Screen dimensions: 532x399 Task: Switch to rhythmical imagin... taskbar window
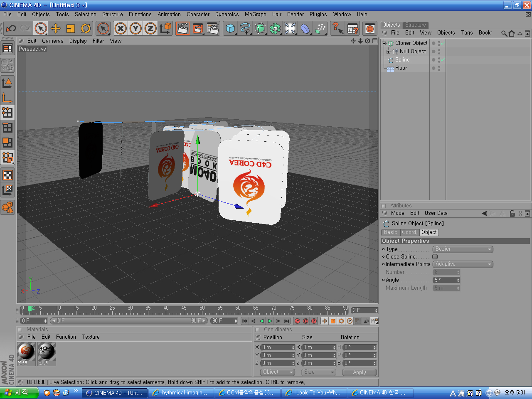pos(182,393)
